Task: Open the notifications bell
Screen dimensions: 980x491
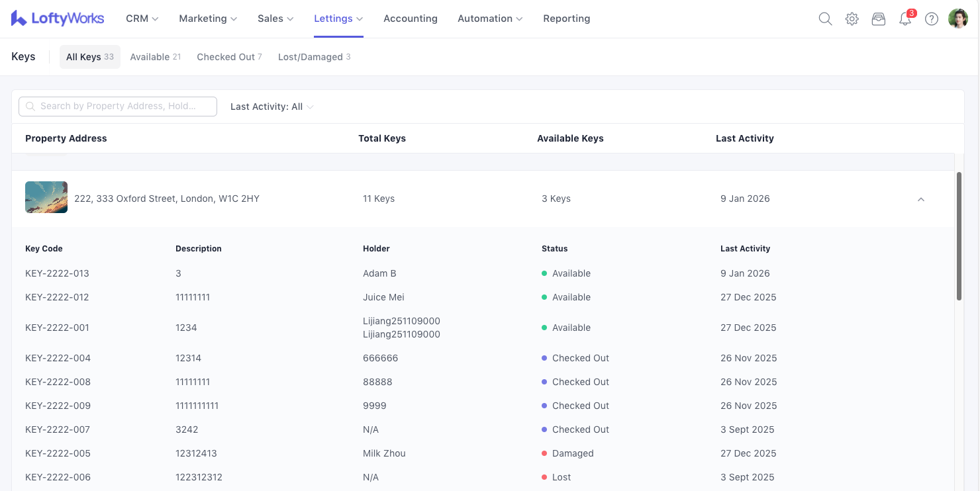Action: pos(905,19)
